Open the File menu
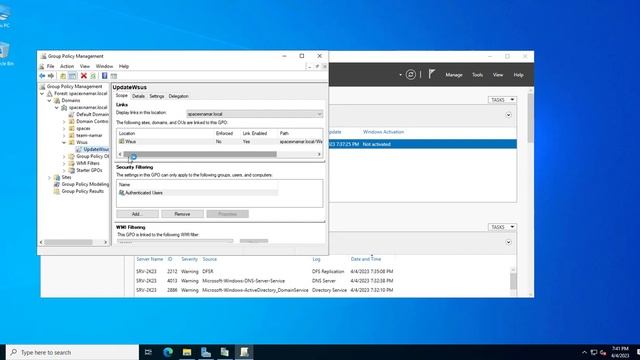 click(x=50, y=66)
